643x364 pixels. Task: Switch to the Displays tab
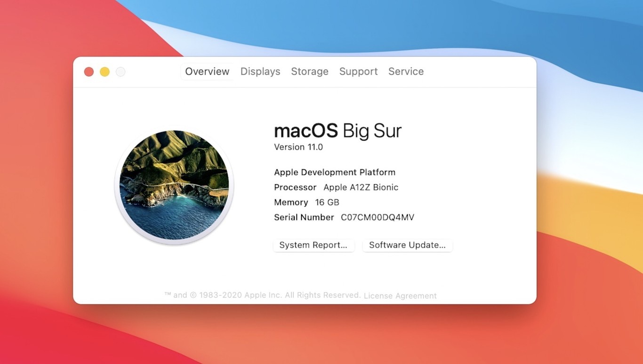pyautogui.click(x=260, y=71)
